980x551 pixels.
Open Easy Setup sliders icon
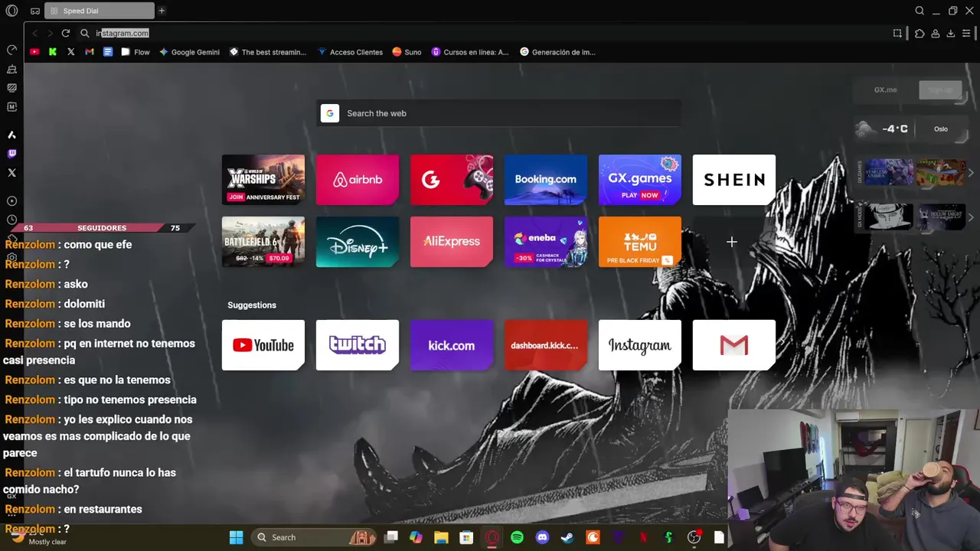click(966, 33)
